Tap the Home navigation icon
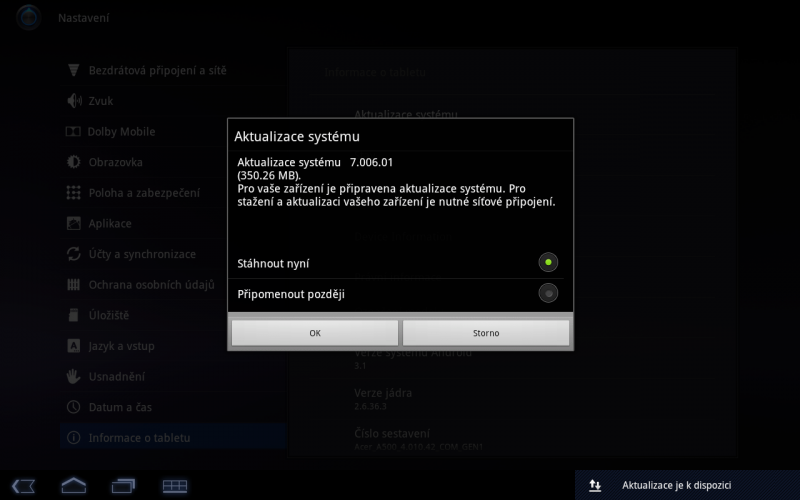 pyautogui.click(x=73, y=485)
